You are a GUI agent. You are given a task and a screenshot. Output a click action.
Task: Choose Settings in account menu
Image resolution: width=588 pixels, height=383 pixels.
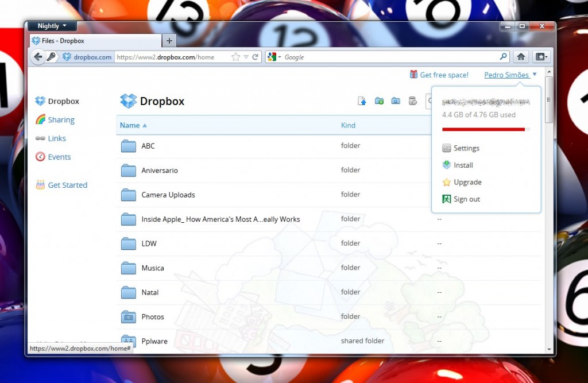(466, 148)
